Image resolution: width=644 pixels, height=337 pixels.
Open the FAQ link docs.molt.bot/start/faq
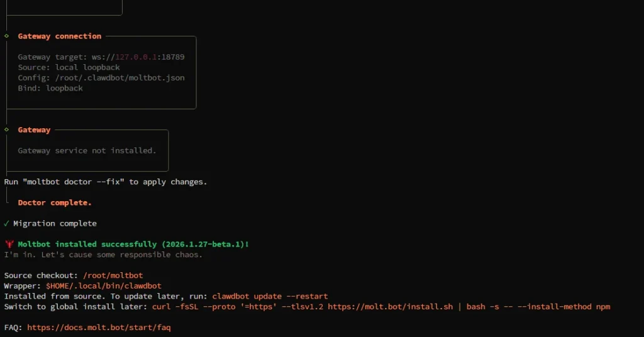point(99,328)
